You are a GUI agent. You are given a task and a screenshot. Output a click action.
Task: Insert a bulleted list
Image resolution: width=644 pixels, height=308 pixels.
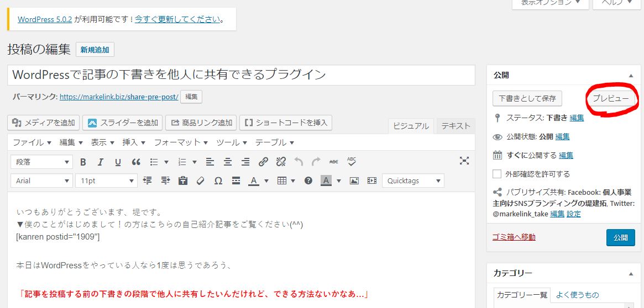(154, 162)
